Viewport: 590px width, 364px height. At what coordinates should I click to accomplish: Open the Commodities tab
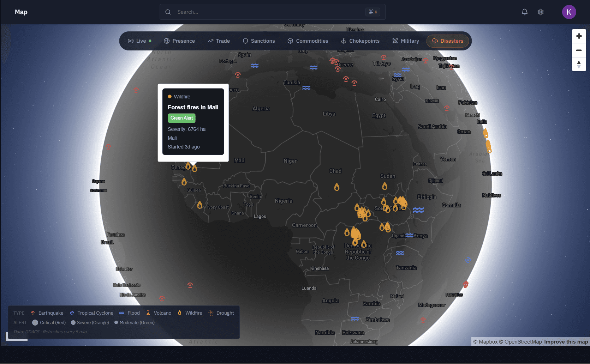pos(308,41)
